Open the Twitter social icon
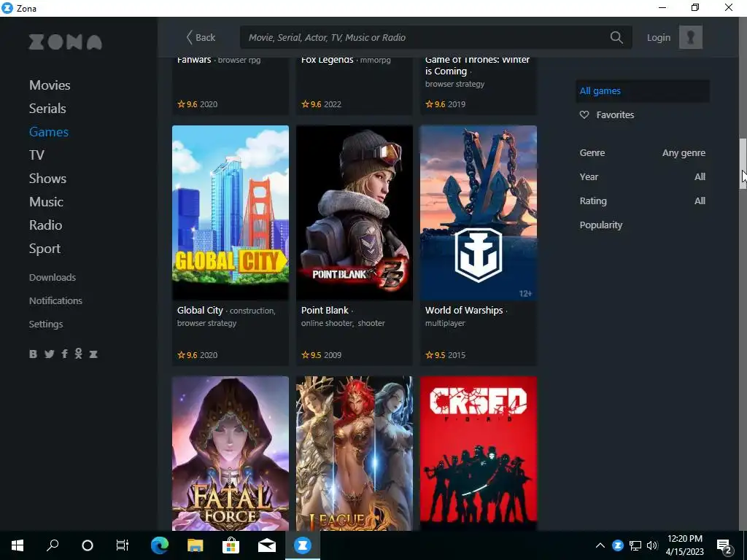This screenshot has height=560, width=747. pyautogui.click(x=49, y=354)
